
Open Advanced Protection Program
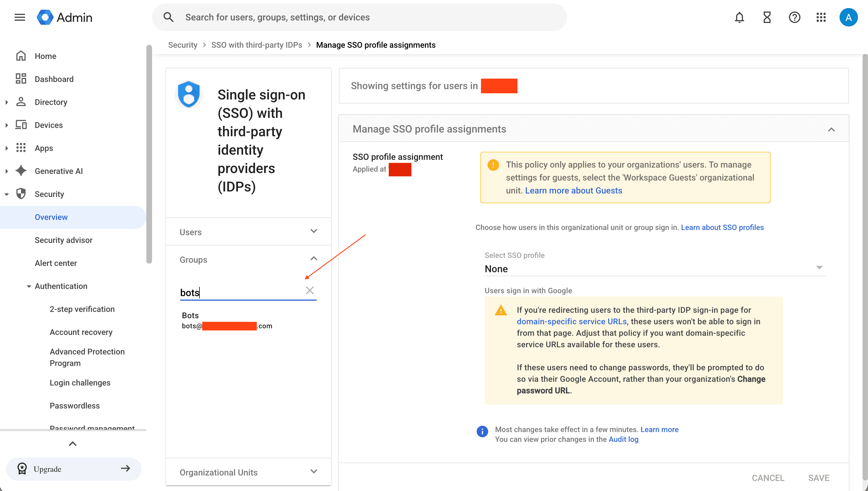pos(87,357)
